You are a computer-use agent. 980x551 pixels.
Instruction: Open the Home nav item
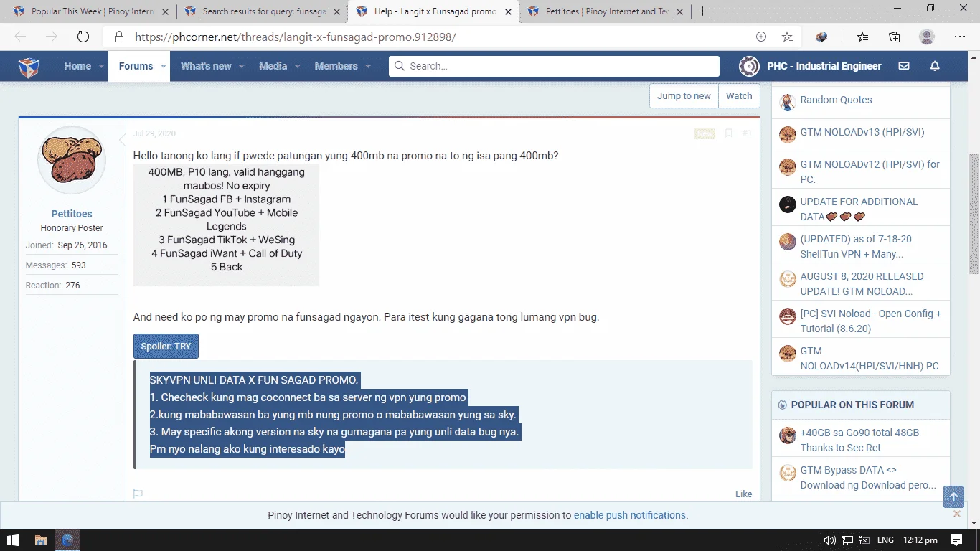[77, 66]
